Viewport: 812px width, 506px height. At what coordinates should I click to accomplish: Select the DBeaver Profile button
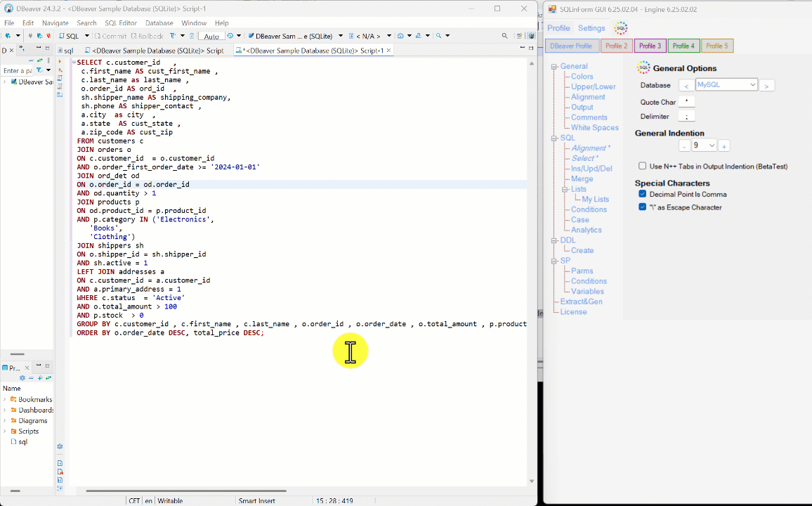tap(572, 46)
